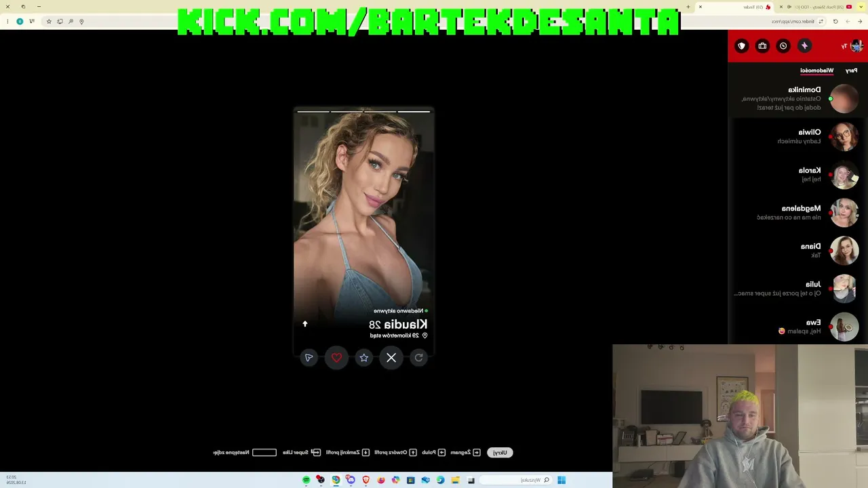Viewport: 868px width, 488px height.
Task: Open Outlook from the taskbar
Action: point(426,481)
